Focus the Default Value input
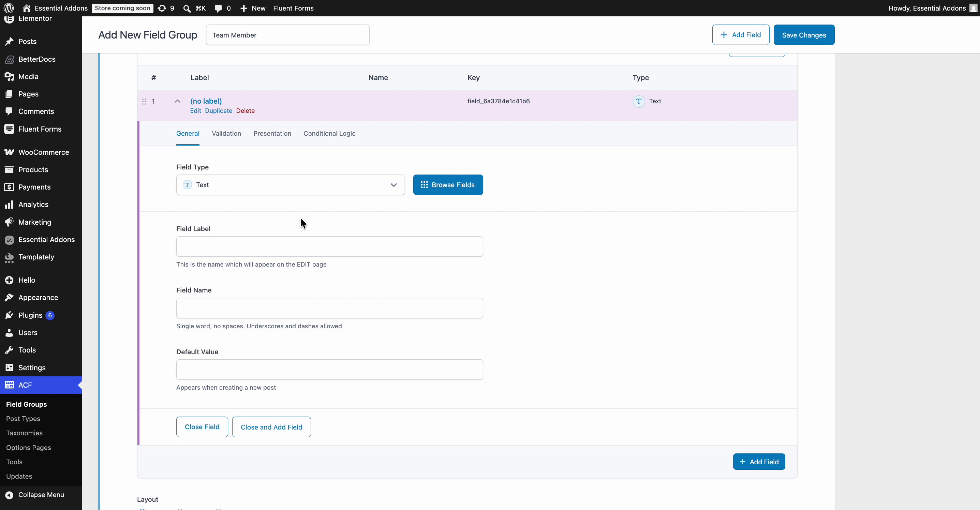 point(329,370)
